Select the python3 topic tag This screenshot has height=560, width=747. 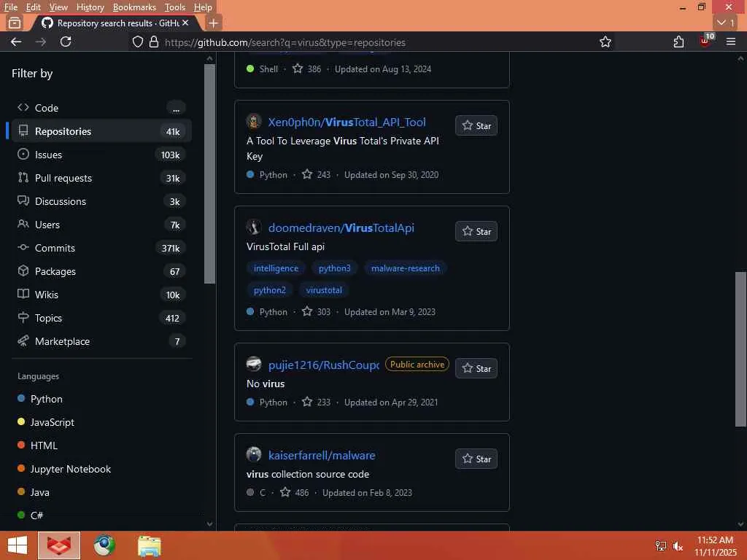point(334,268)
